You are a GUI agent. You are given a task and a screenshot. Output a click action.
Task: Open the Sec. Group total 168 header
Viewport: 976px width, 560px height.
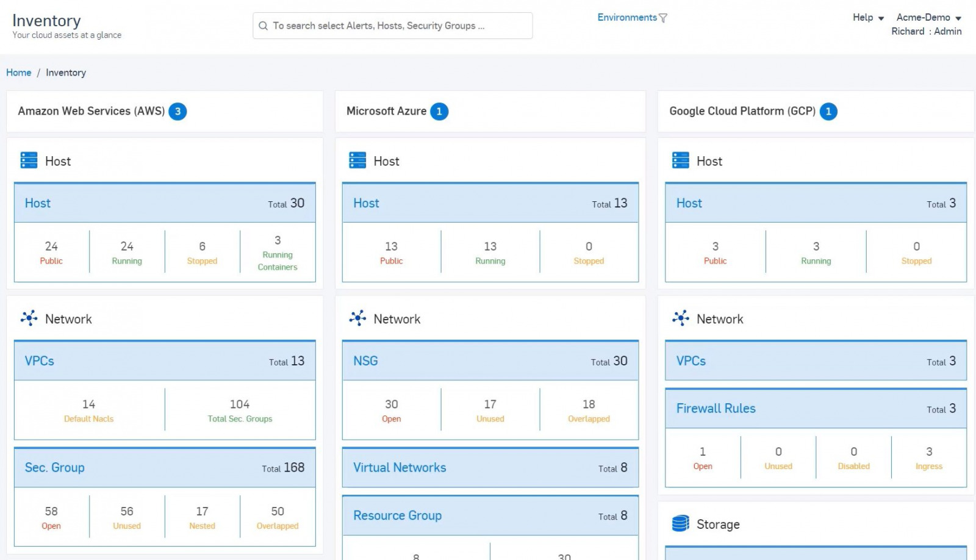(165, 468)
